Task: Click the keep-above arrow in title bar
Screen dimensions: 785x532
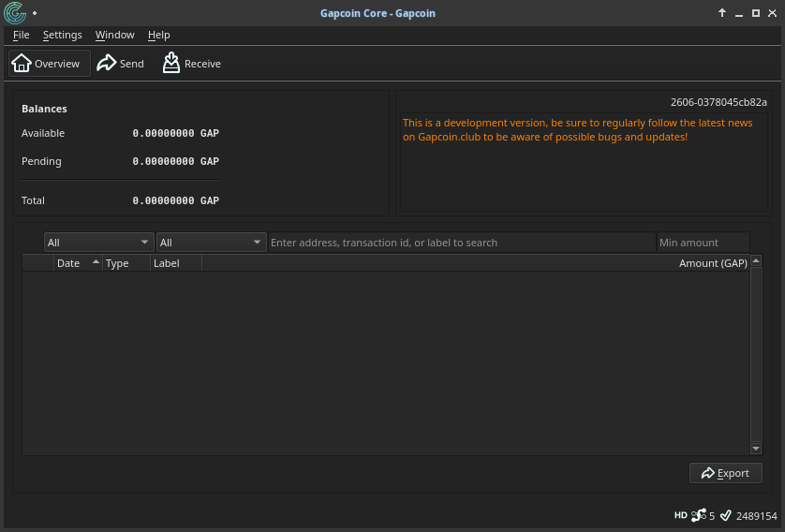Action: [722, 13]
